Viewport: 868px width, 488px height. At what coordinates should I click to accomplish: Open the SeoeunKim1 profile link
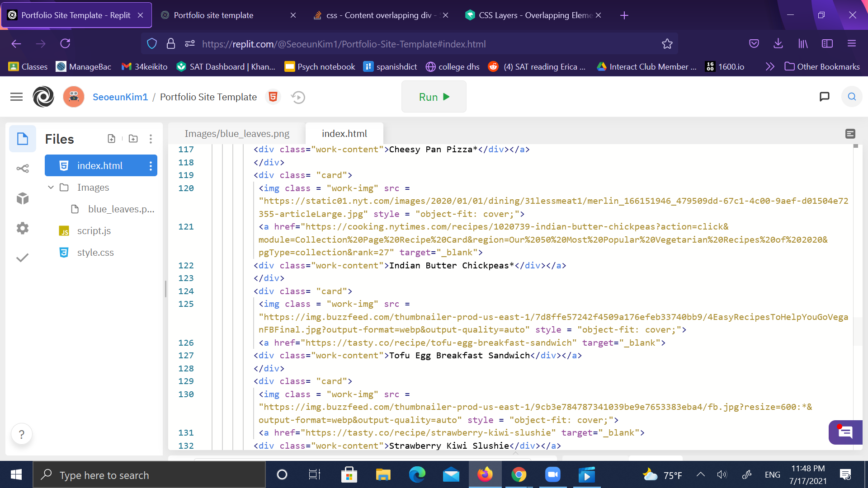[120, 97]
